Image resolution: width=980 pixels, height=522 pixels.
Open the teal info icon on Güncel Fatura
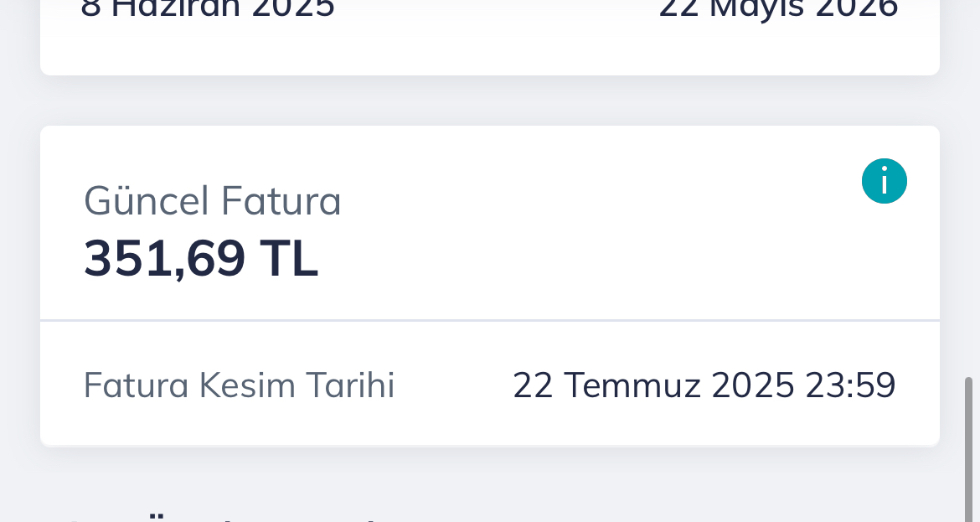coord(884,181)
